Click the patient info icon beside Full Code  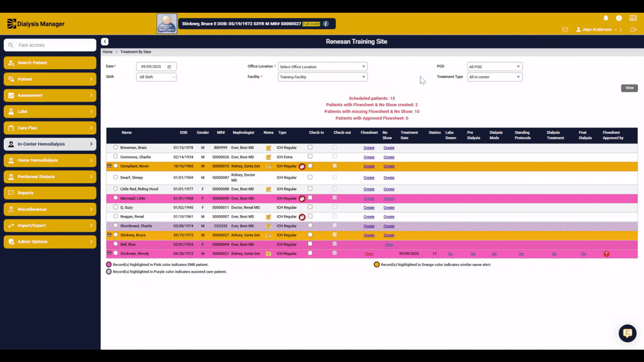(x=326, y=24)
